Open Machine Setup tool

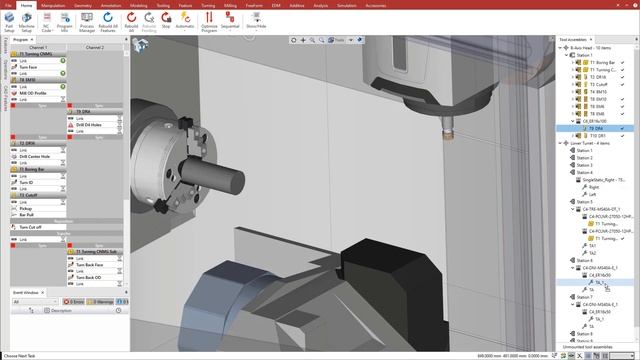tap(27, 22)
